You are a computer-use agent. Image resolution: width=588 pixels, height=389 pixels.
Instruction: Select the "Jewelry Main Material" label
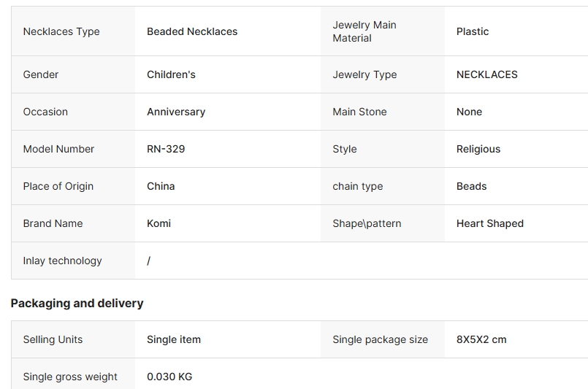click(364, 31)
